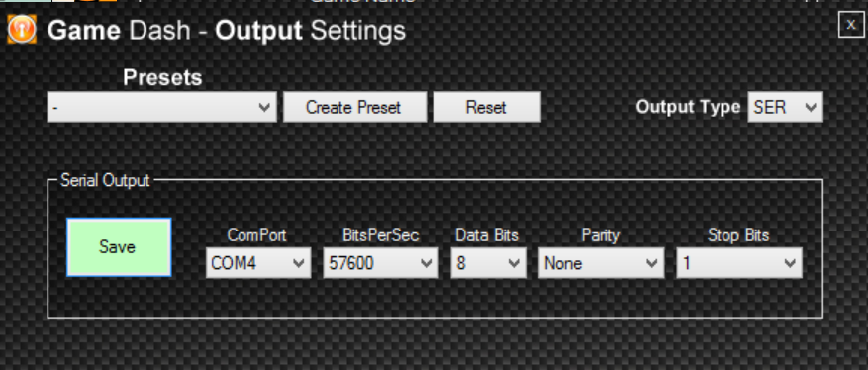
Task: Select the COM4 value text in ComPort
Action: pos(234,263)
